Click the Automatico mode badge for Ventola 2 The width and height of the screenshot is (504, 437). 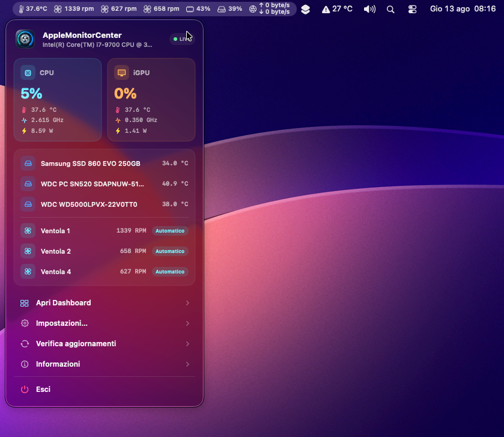coord(170,251)
